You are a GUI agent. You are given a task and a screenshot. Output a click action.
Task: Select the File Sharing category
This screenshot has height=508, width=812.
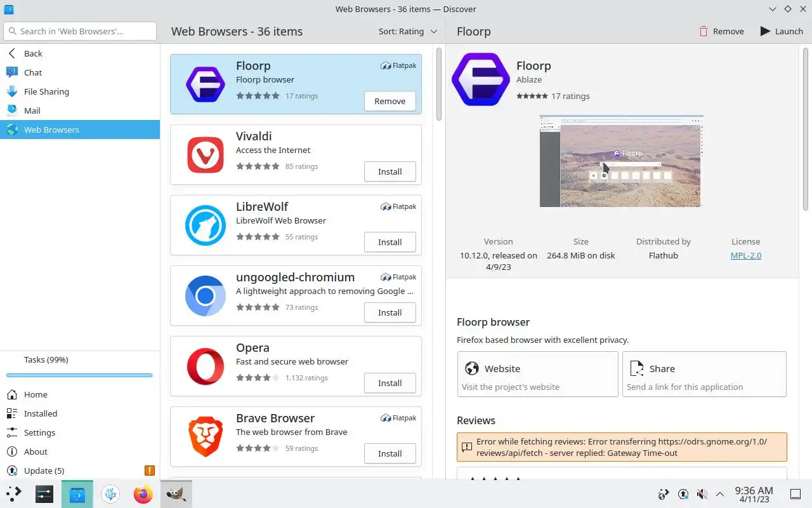click(80, 91)
